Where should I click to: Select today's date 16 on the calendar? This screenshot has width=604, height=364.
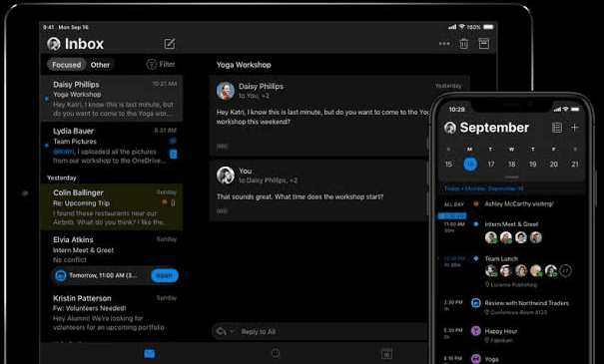(x=470, y=165)
